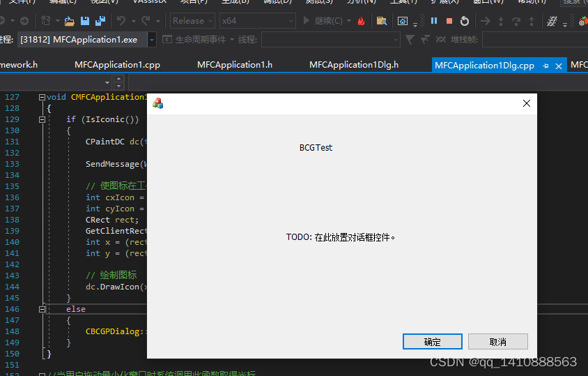The width and height of the screenshot is (588, 376).
Task: Open the new project dropdown arrow
Action: 57,21
